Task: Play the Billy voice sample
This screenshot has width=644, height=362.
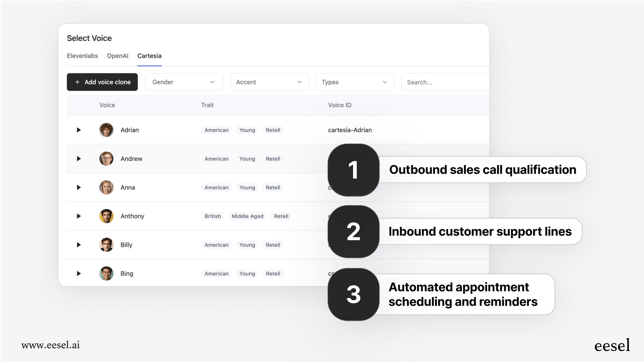Action: [x=79, y=245]
